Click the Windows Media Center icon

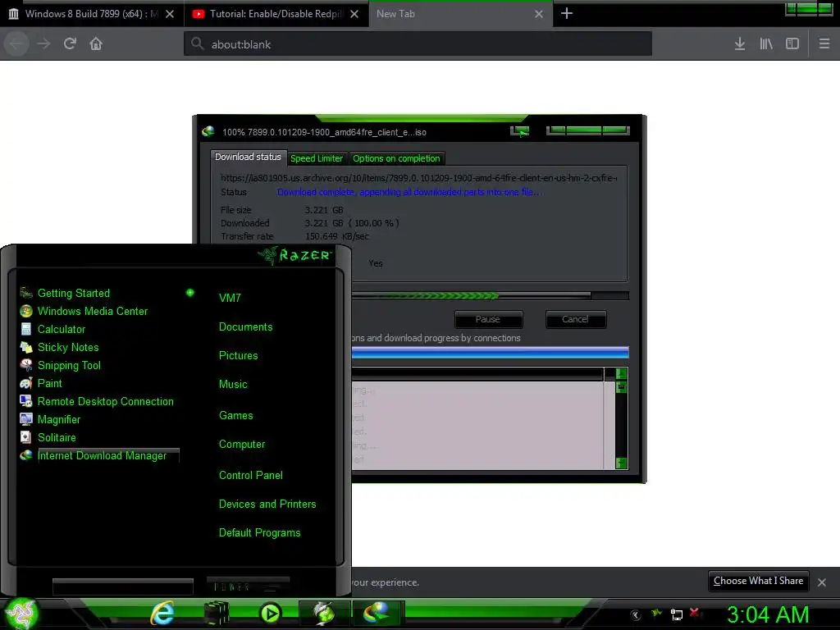click(25, 311)
